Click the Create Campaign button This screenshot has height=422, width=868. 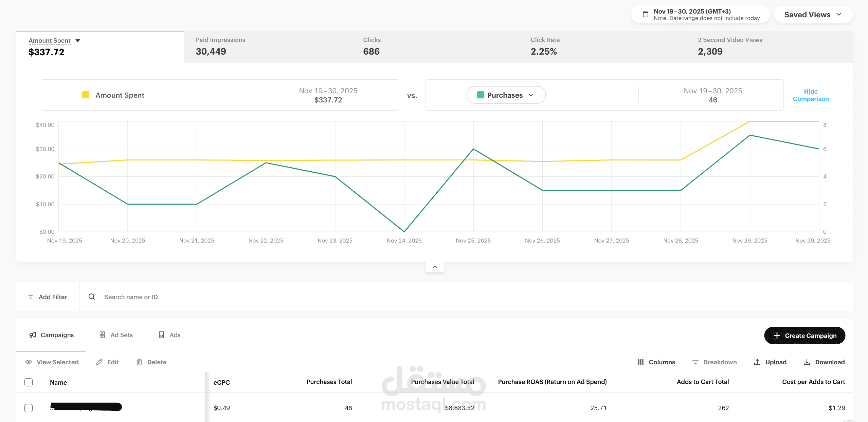tap(804, 335)
